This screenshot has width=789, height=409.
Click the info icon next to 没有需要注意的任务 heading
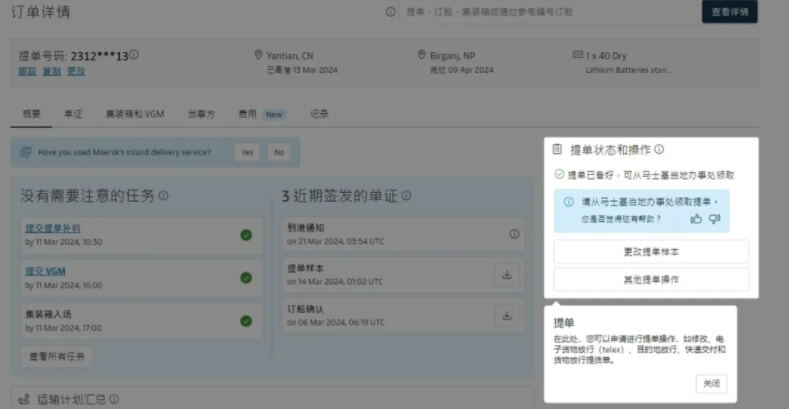[x=164, y=195]
